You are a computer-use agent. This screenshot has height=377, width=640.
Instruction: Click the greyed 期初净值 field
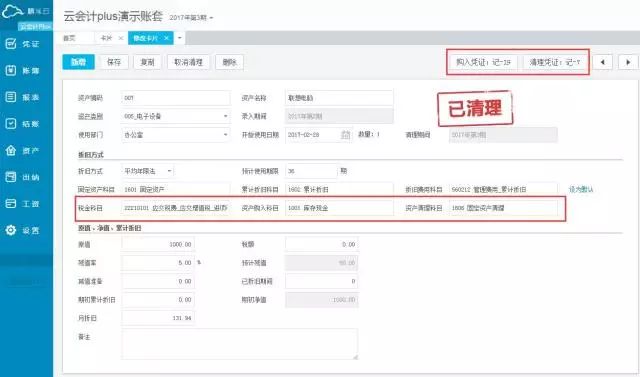pos(322,299)
